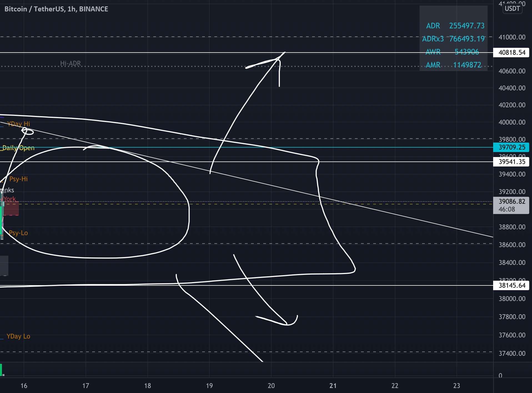Click the ADR value 255497.73
This screenshot has height=393, width=532.
point(467,26)
